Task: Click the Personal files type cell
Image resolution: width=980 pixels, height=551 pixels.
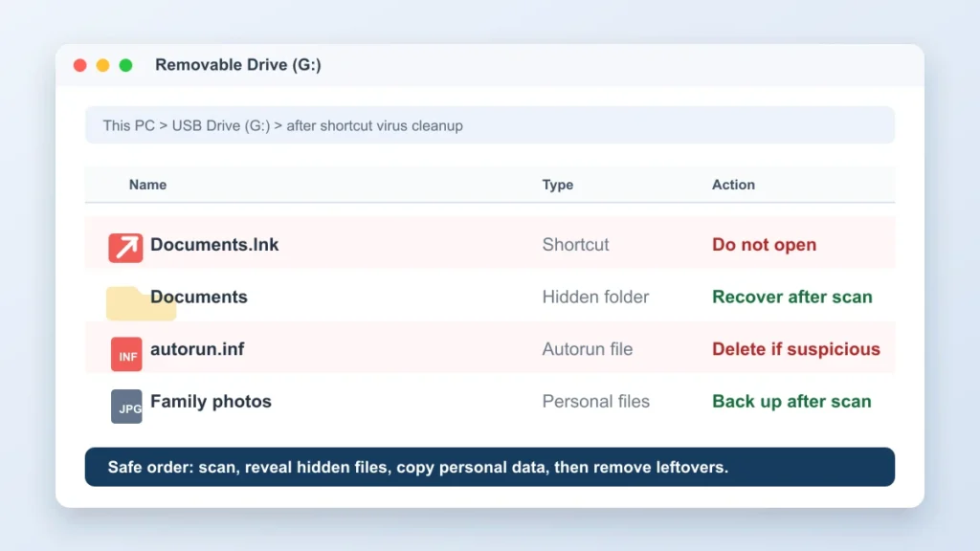Action: click(x=595, y=401)
